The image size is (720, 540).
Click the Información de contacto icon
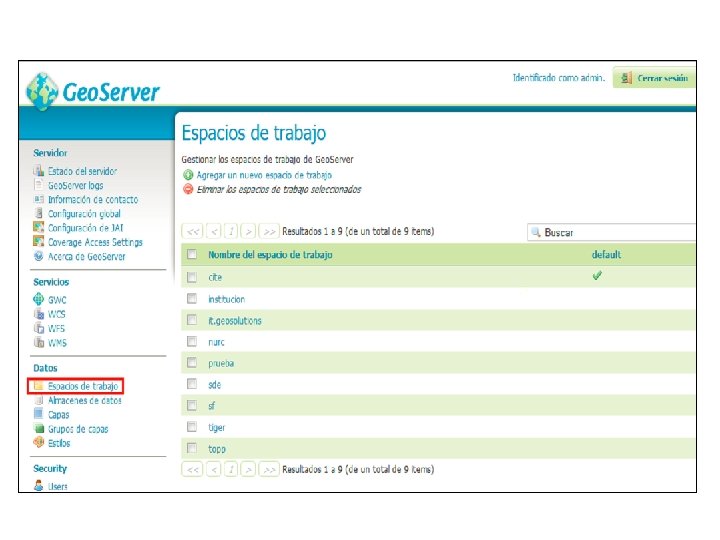coord(39,199)
